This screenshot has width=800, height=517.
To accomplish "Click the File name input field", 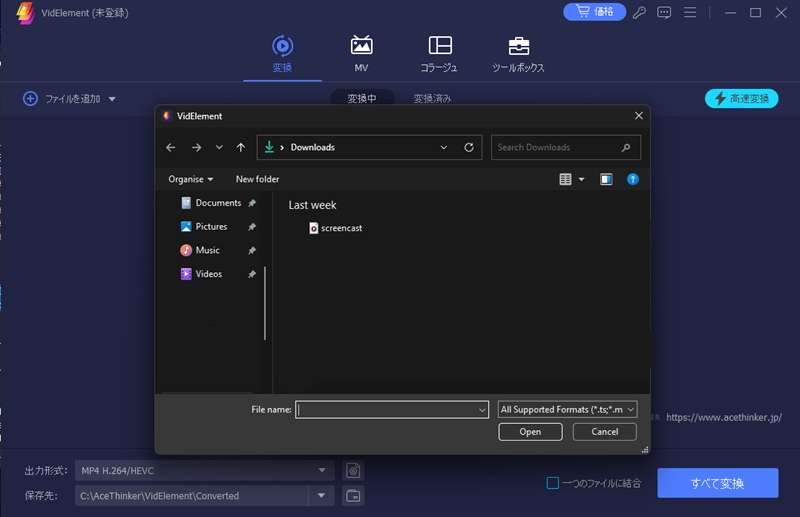I will 385,409.
